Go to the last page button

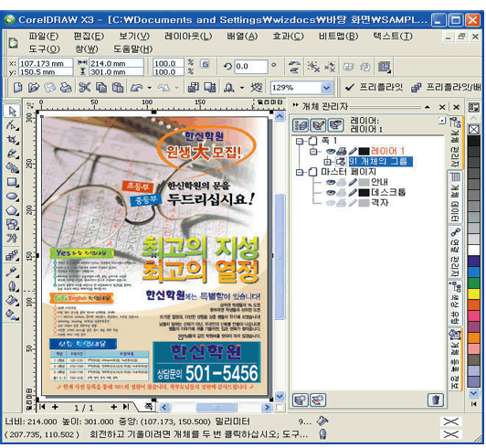coord(126,407)
